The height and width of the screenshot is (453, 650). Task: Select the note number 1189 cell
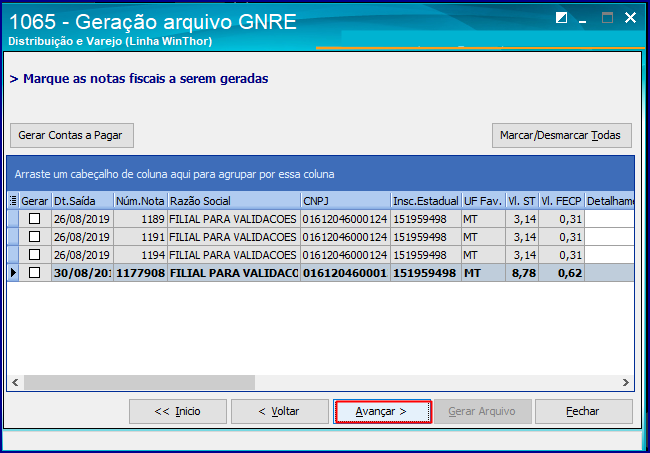tap(141, 219)
